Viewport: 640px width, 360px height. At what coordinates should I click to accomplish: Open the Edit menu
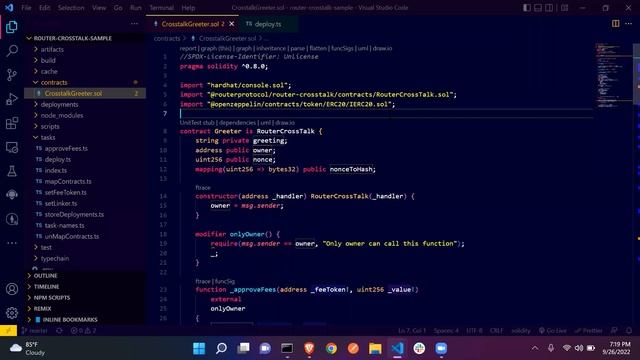pos(44,8)
